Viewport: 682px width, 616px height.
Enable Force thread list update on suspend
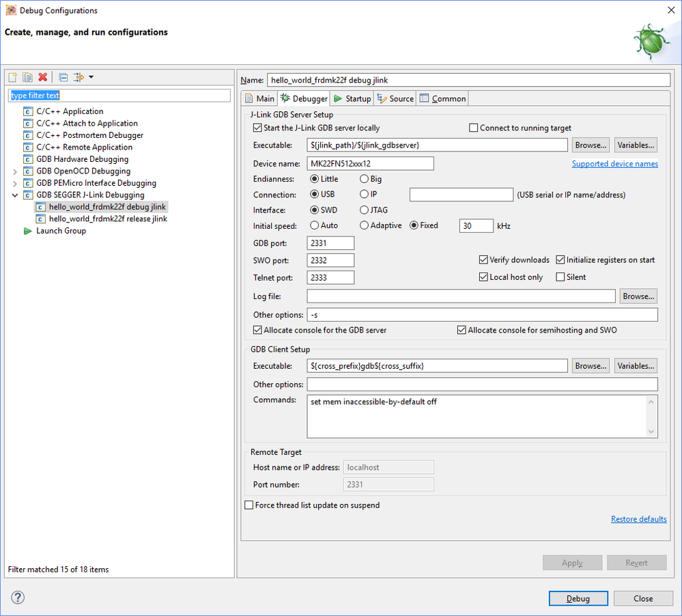[x=248, y=505]
